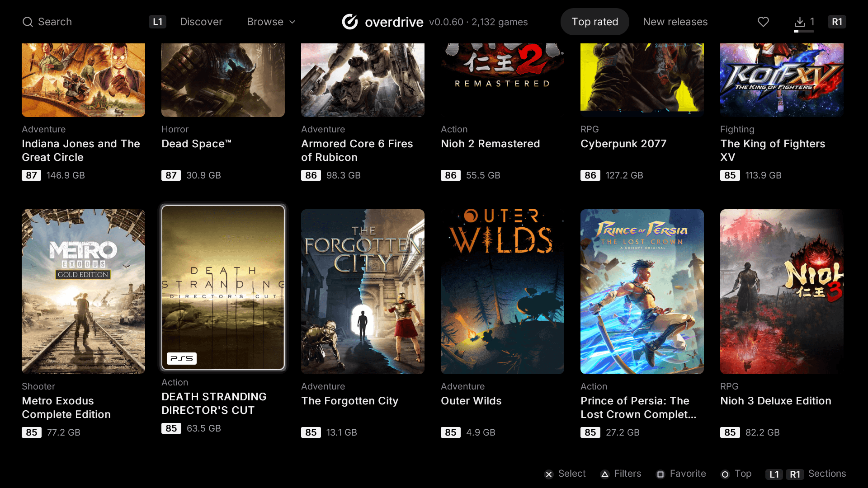
Task: Click the search magnifier icon
Action: pos(28,22)
